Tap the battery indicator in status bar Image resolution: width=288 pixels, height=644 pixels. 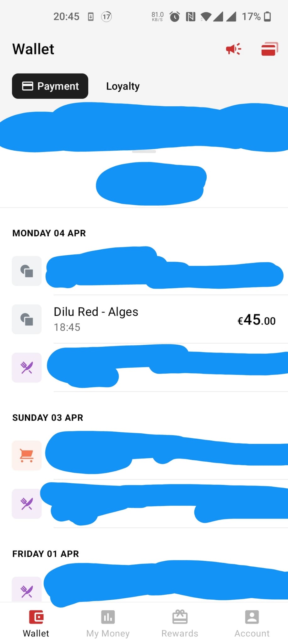pyautogui.click(x=267, y=16)
